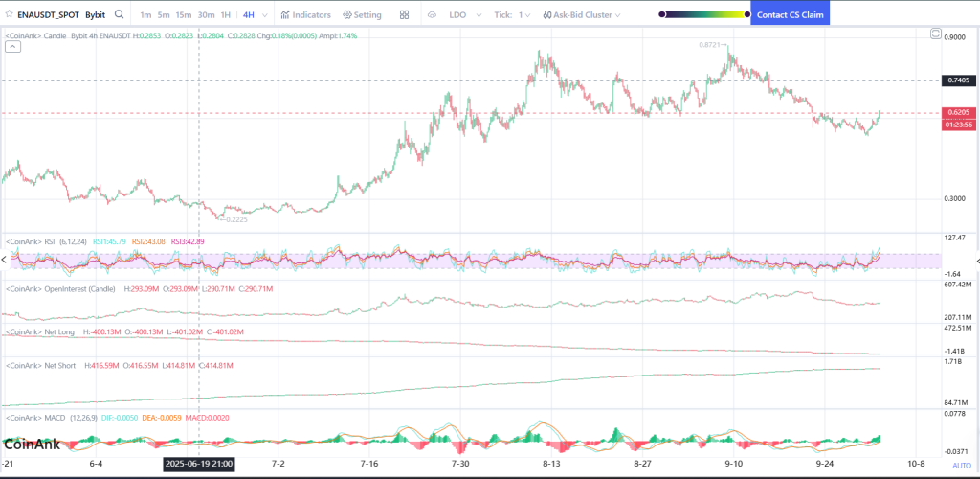This screenshot has width=980, height=479.
Task: Click the left handle of the color gradient slider
Action: pos(662,14)
